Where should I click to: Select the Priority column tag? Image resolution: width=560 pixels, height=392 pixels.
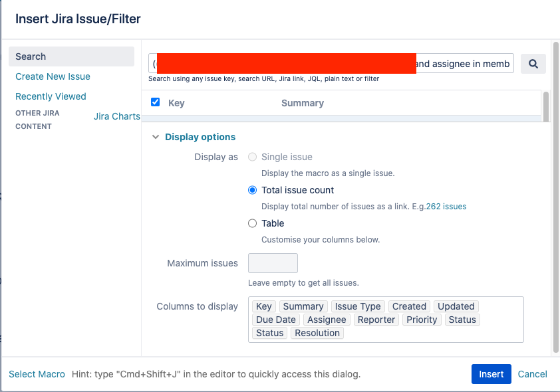pyautogui.click(x=422, y=320)
